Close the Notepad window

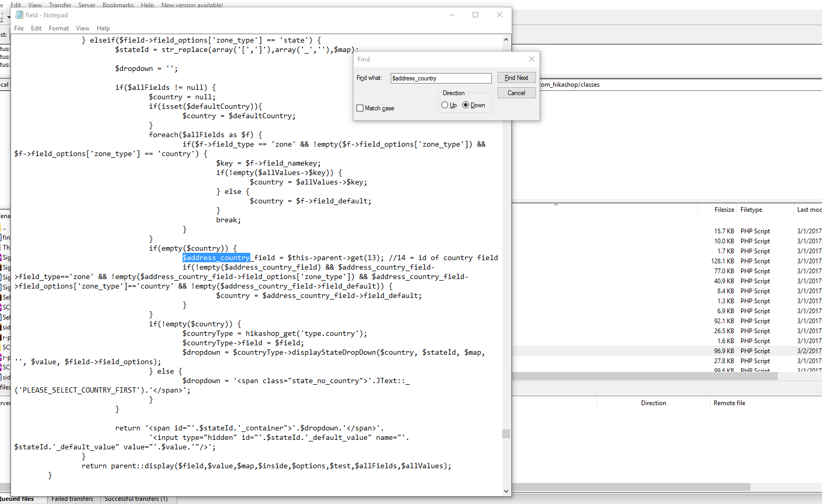pos(499,15)
